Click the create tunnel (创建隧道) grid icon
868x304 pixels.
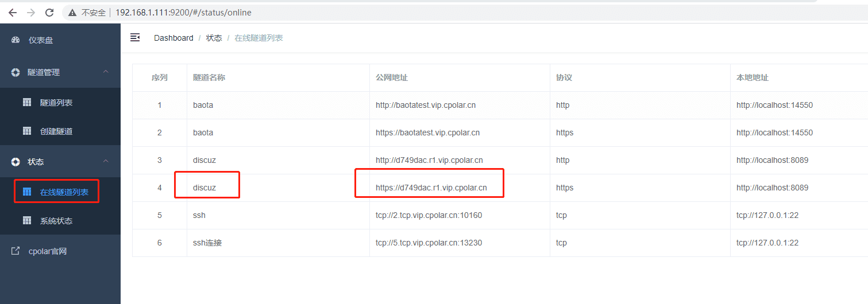coord(27,131)
